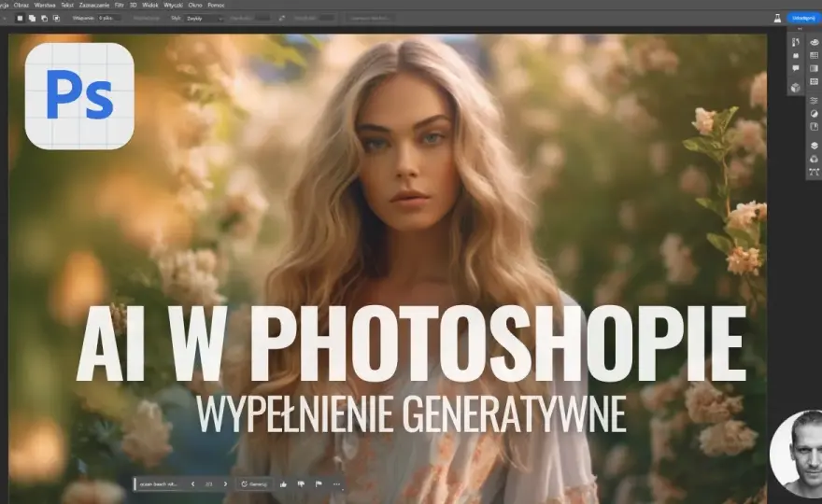
Task: Open the Properties panel icon below History
Action: point(796,55)
